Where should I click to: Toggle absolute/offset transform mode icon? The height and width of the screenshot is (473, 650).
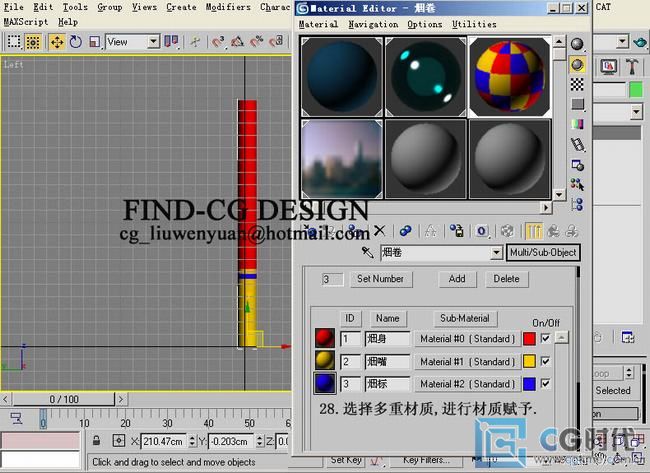[119, 440]
